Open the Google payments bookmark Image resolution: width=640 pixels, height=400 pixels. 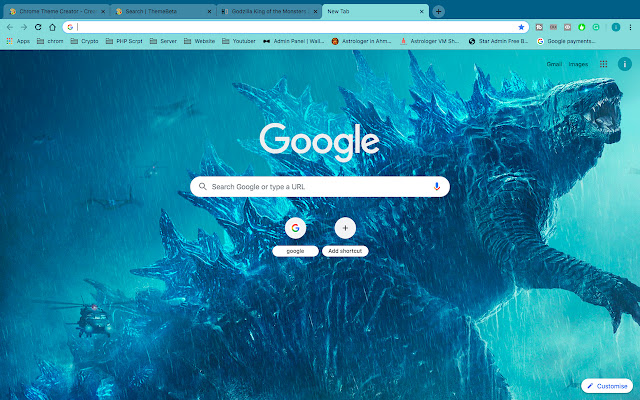coord(566,41)
